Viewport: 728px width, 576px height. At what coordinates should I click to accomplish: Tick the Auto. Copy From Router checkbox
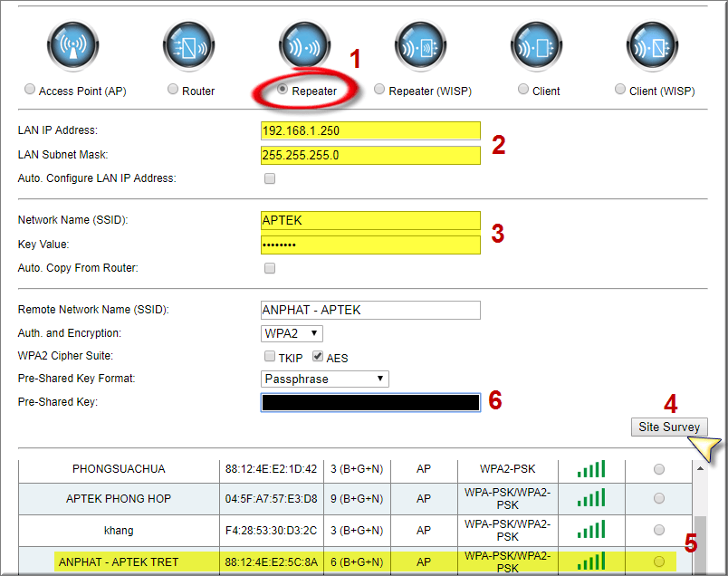pos(270,268)
